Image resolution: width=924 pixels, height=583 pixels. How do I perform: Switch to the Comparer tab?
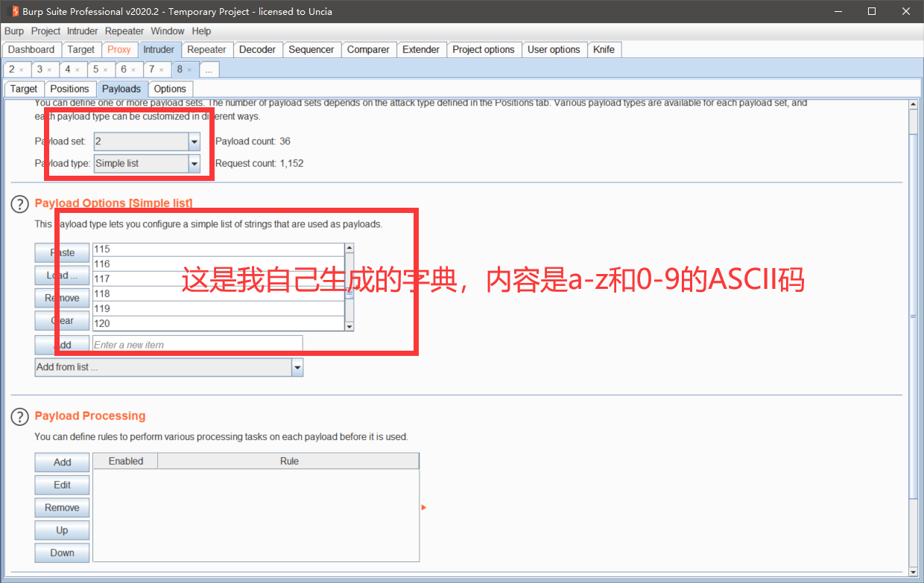368,49
